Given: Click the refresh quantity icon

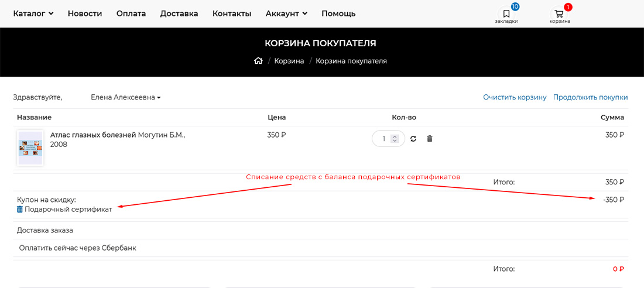Looking at the screenshot, I should (x=413, y=139).
